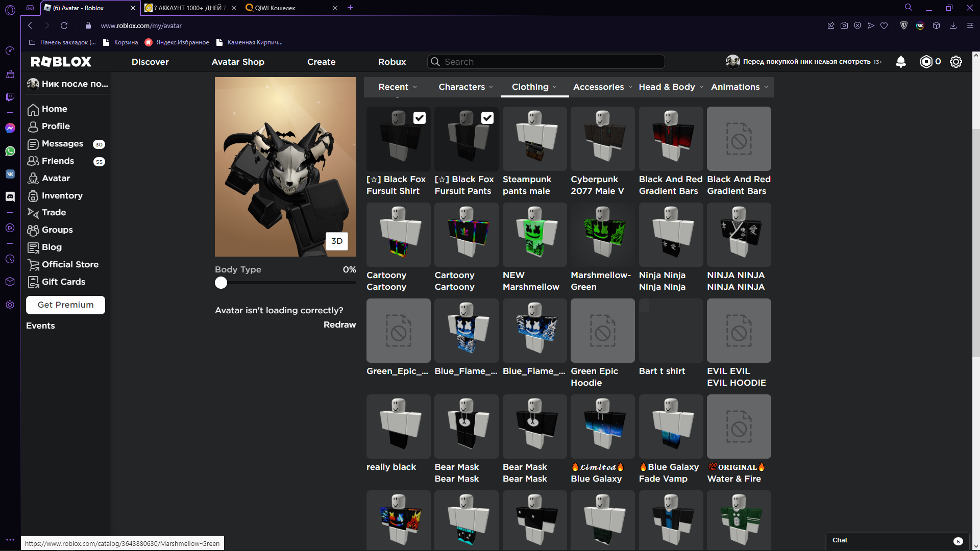Select the really black item thumbnail
This screenshot has width=980, height=551.
(x=398, y=427)
